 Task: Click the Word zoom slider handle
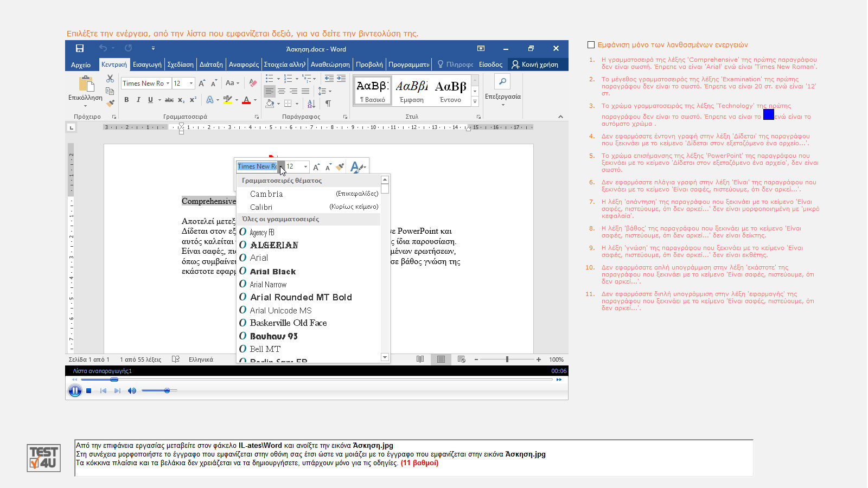tap(507, 359)
